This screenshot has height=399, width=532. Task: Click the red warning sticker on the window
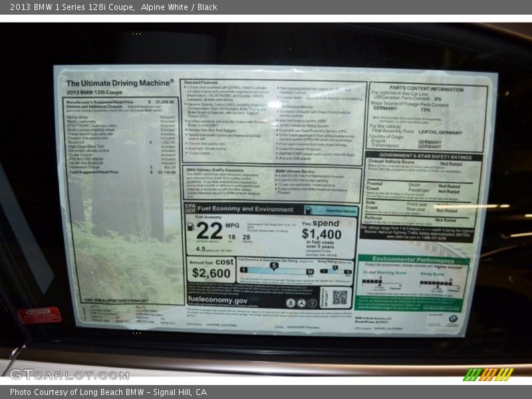(x=40, y=315)
